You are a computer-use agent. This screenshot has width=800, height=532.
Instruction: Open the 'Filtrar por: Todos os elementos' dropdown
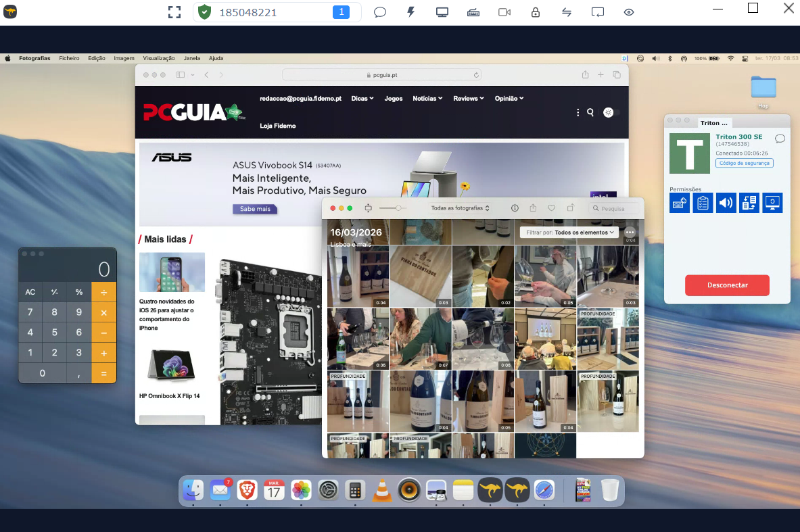[569, 233]
